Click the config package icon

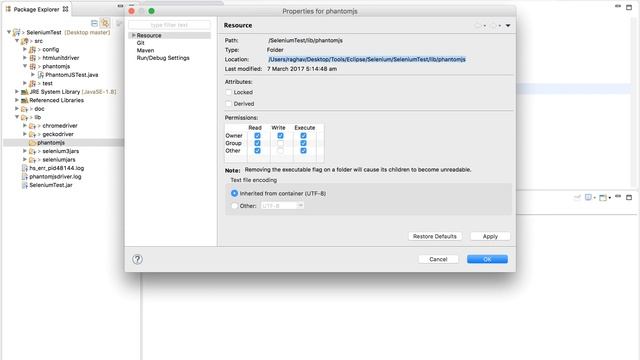[33, 49]
